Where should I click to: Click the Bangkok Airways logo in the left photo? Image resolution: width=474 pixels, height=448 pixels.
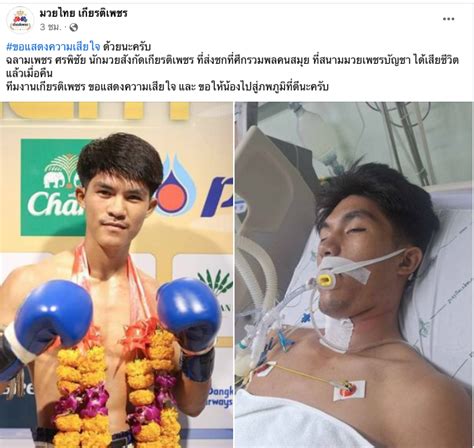pyautogui.click(x=221, y=397)
